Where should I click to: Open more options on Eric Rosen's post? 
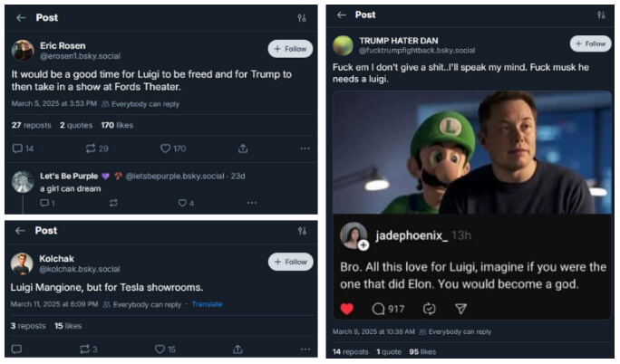[305, 148]
